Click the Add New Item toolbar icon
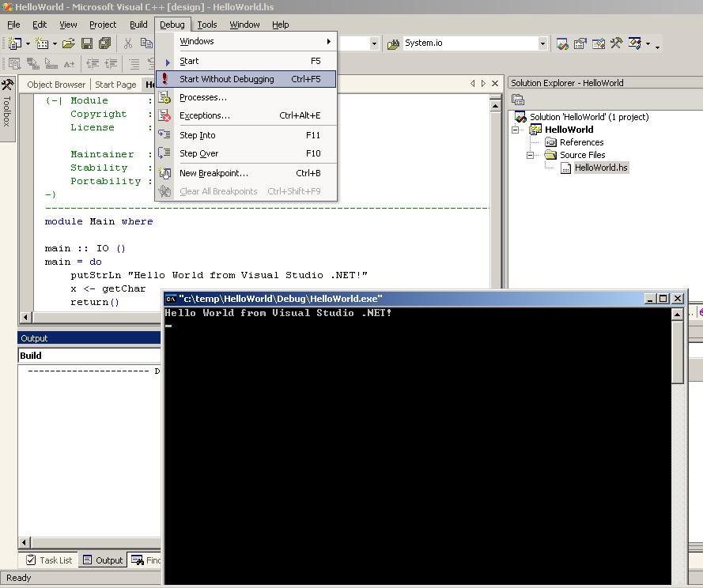 (x=42, y=43)
